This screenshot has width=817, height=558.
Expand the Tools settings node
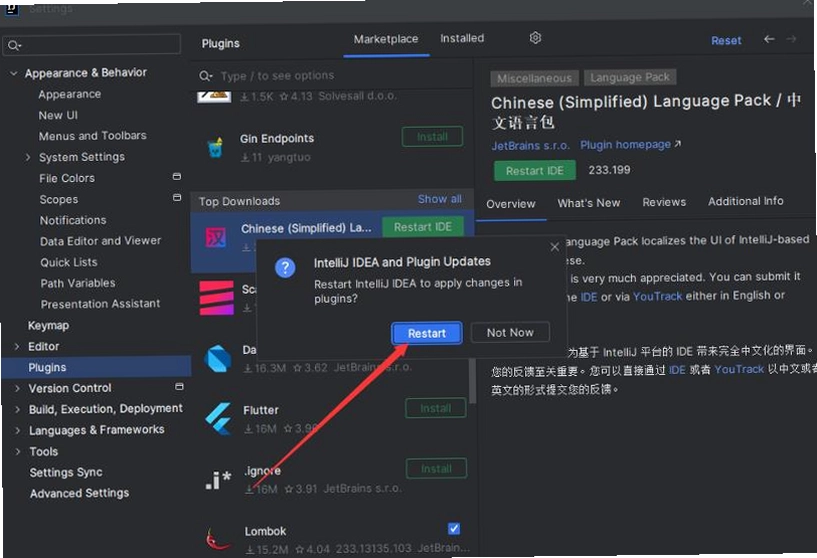point(18,452)
